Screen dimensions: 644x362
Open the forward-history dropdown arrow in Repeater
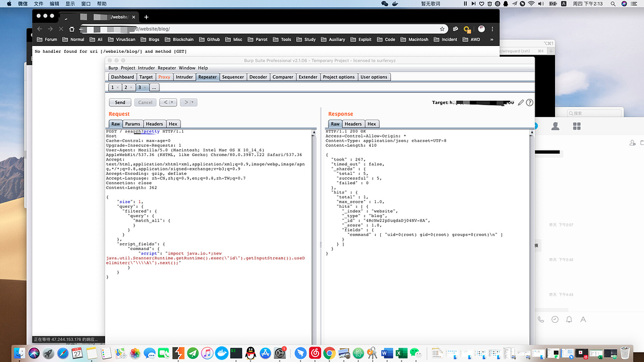click(x=192, y=102)
